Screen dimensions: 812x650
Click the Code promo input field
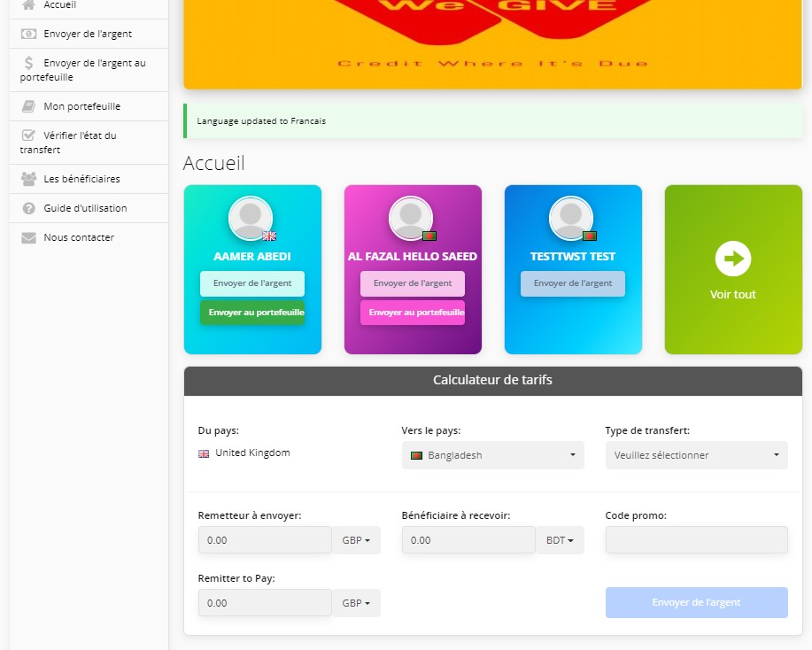[x=696, y=540]
